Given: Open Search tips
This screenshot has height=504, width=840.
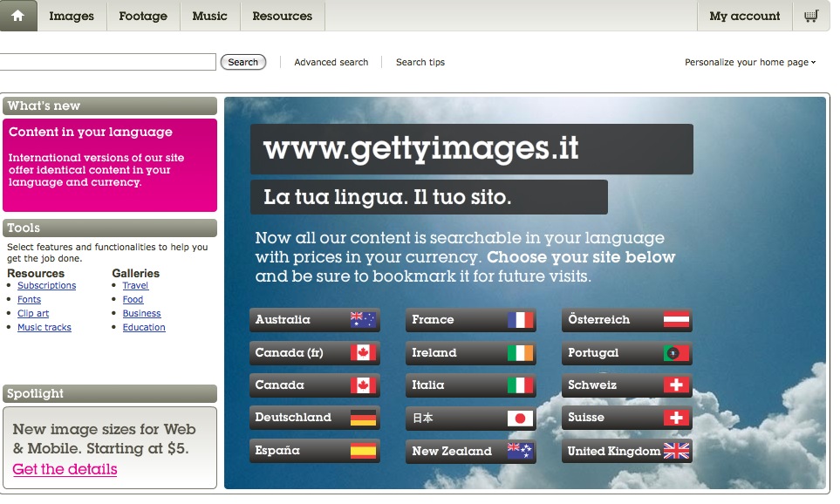Looking at the screenshot, I should (x=420, y=62).
